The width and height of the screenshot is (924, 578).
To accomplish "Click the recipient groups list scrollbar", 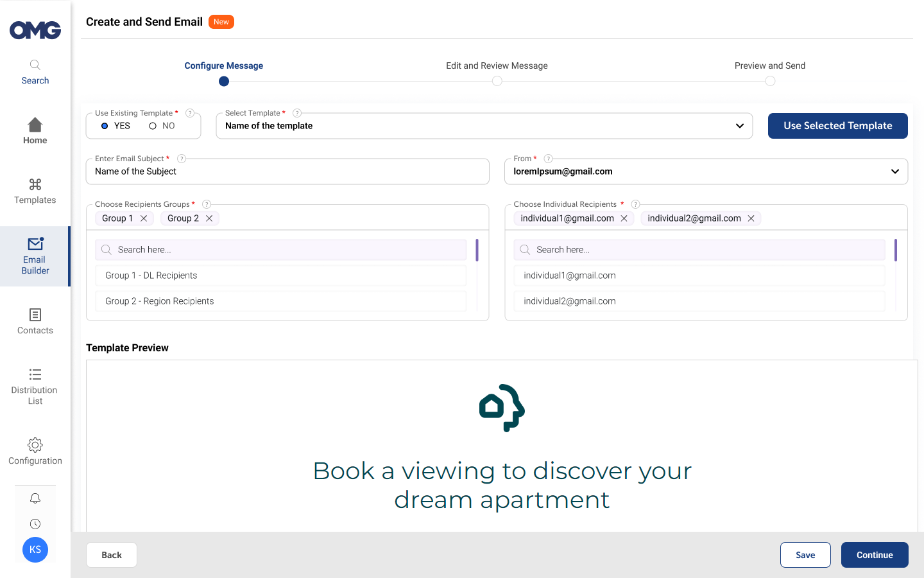I will tap(477, 250).
